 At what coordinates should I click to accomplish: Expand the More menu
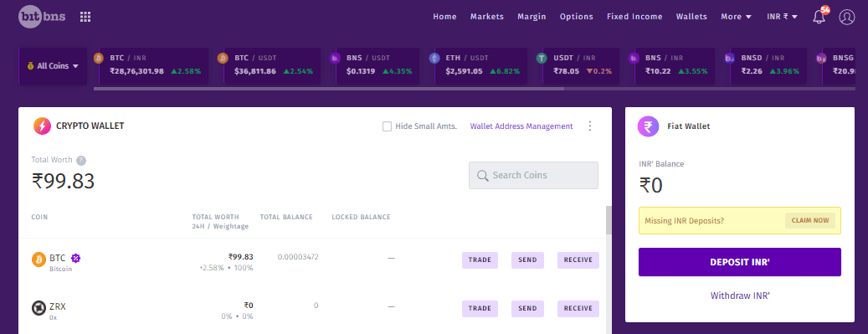pos(737,17)
